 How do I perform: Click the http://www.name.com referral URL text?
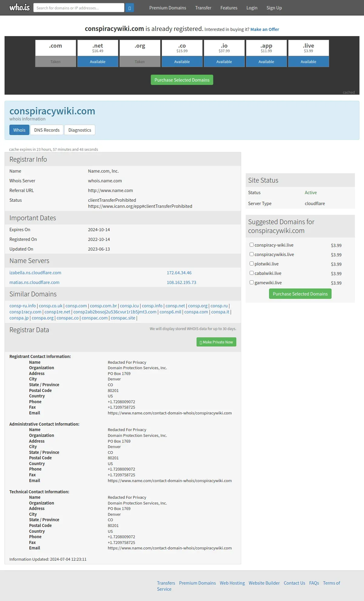tap(110, 191)
